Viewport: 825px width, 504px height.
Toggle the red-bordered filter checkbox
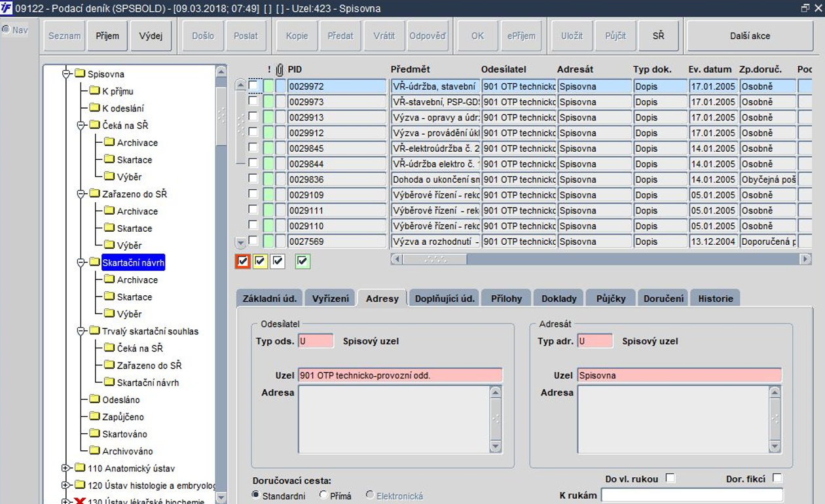[x=243, y=262]
